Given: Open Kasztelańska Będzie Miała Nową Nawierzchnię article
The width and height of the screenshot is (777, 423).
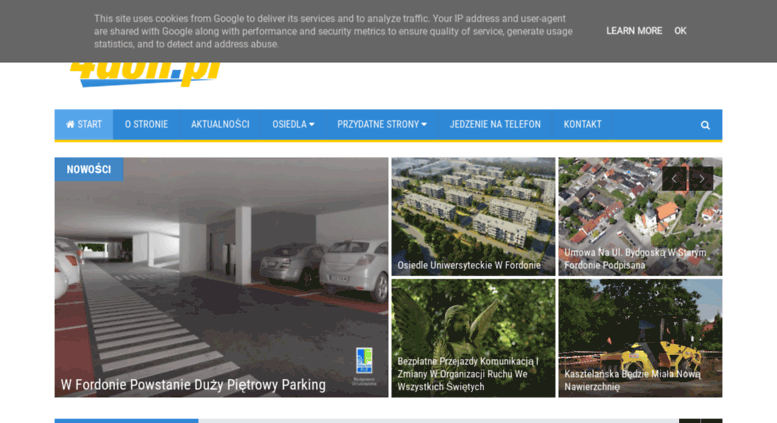Looking at the screenshot, I should pyautogui.click(x=640, y=338).
